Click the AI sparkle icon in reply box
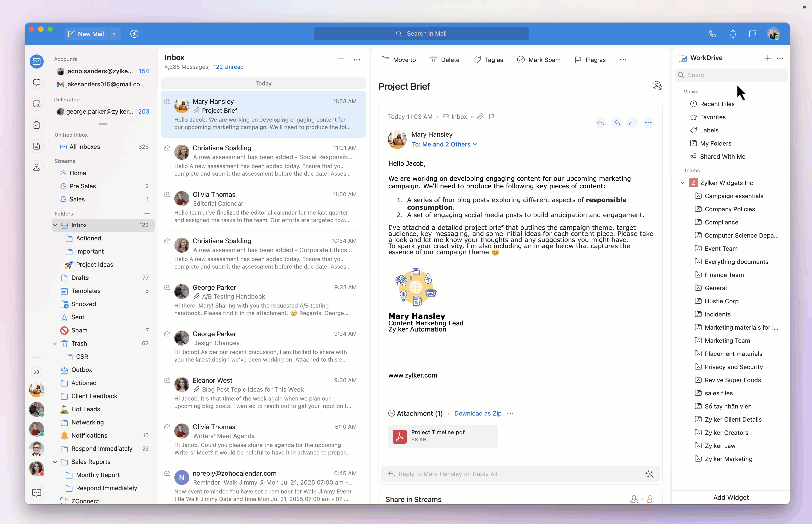This screenshot has width=812, height=524. pos(649,474)
